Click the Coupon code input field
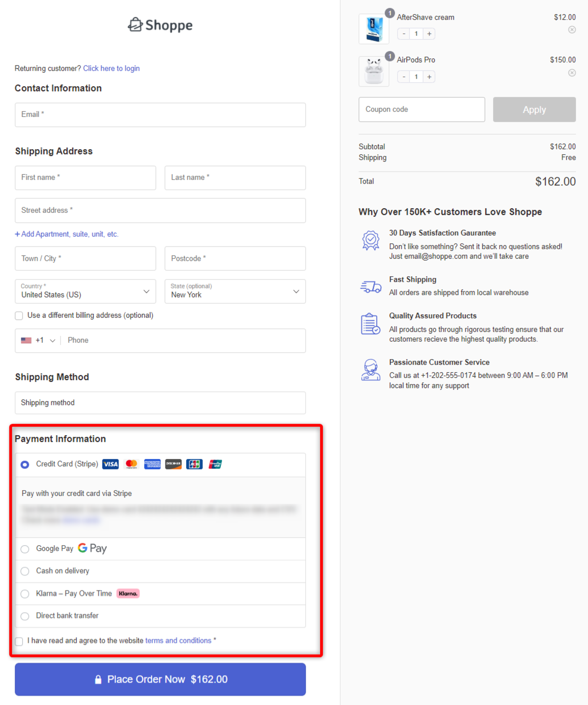Screen dimensions: 588x705 [422, 109]
